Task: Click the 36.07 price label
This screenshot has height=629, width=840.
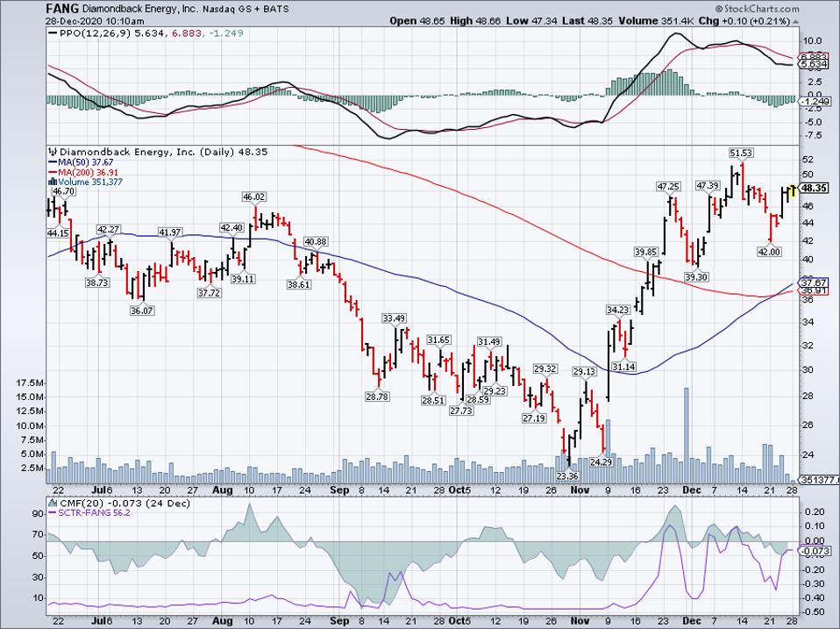Action: click(x=141, y=311)
